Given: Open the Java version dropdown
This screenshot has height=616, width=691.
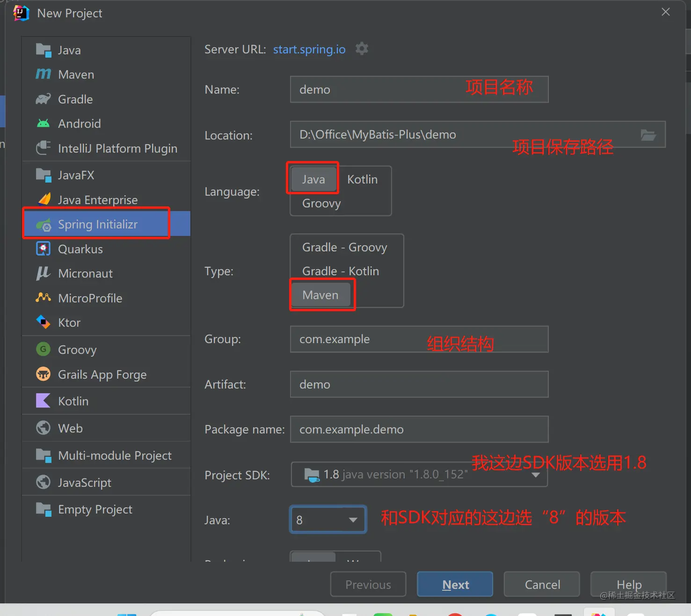Looking at the screenshot, I should (x=328, y=520).
